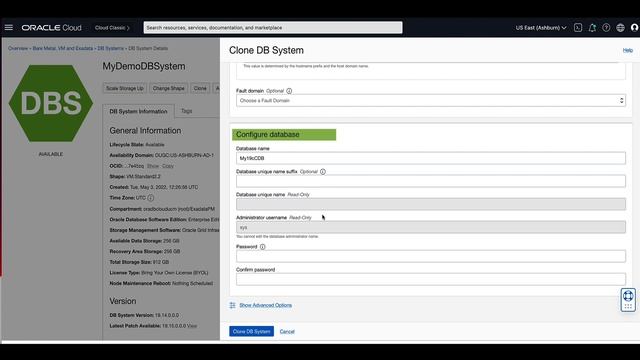640x360 pixels.
Task: Click the read-only Administrator username field
Action: (x=431, y=227)
